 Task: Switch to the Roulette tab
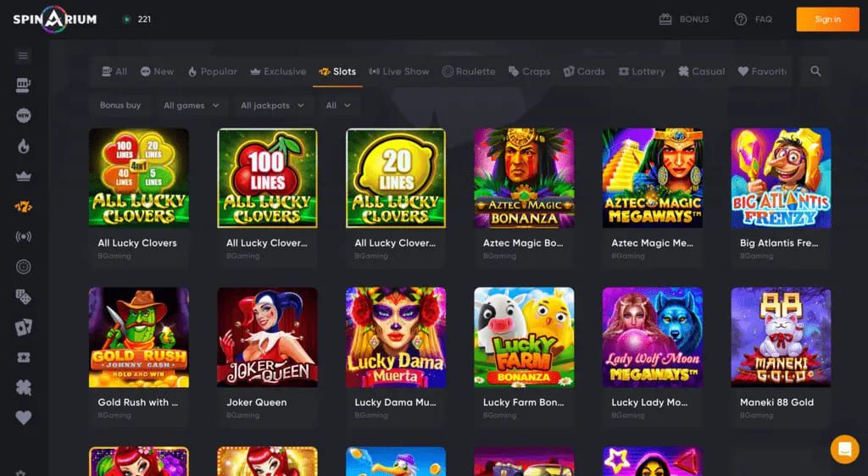click(469, 71)
